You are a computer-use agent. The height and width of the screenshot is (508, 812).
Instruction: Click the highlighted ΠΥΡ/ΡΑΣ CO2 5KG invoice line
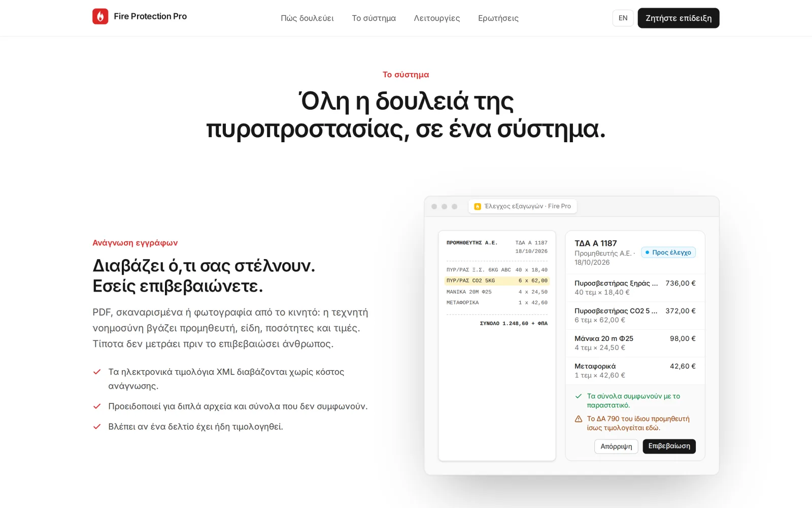[x=497, y=281]
